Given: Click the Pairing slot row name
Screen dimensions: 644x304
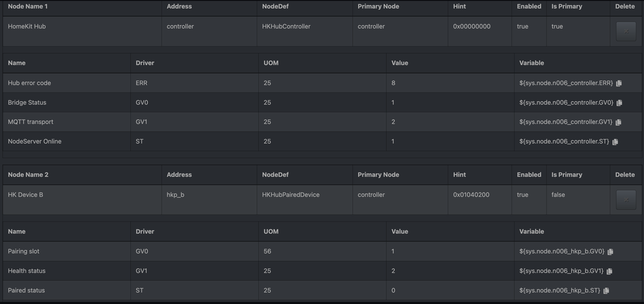Looking at the screenshot, I should [x=24, y=251].
